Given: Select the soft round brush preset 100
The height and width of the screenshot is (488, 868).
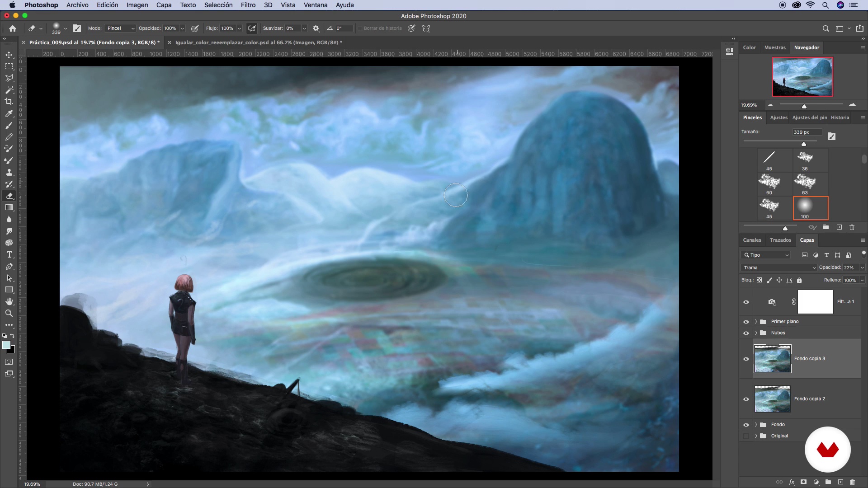Looking at the screenshot, I should click(811, 208).
